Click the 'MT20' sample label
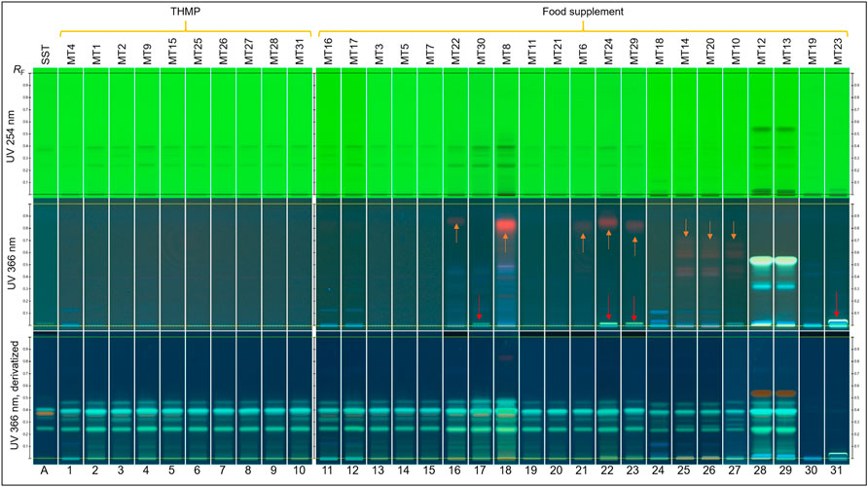868x487 pixels. click(710, 52)
